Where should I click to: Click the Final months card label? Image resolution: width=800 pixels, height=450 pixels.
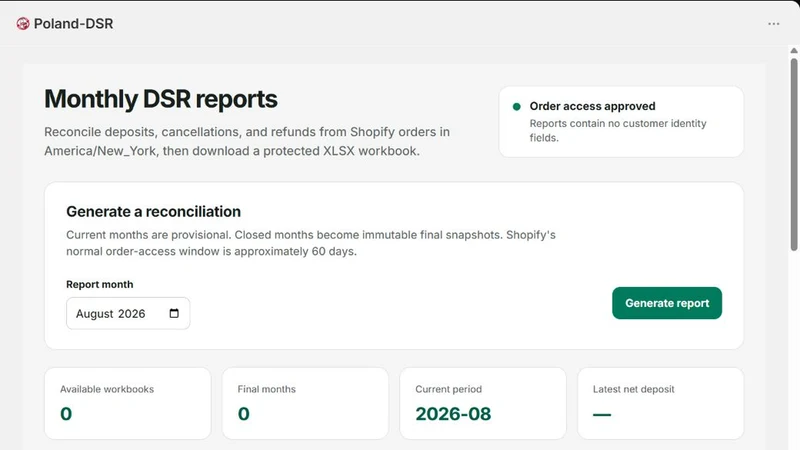[x=266, y=389]
